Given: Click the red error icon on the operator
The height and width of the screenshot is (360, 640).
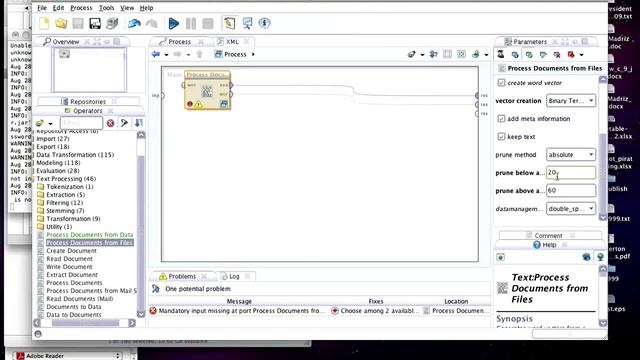Looking at the screenshot, I should point(190,104).
